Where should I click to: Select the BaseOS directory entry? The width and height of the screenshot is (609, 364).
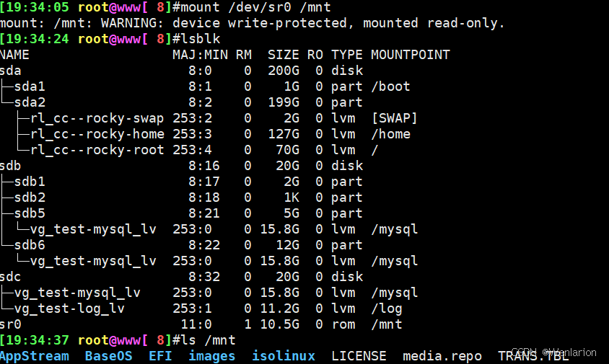[x=108, y=356]
